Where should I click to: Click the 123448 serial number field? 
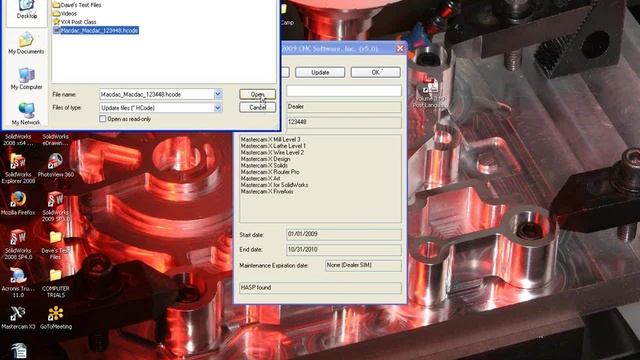coord(344,122)
